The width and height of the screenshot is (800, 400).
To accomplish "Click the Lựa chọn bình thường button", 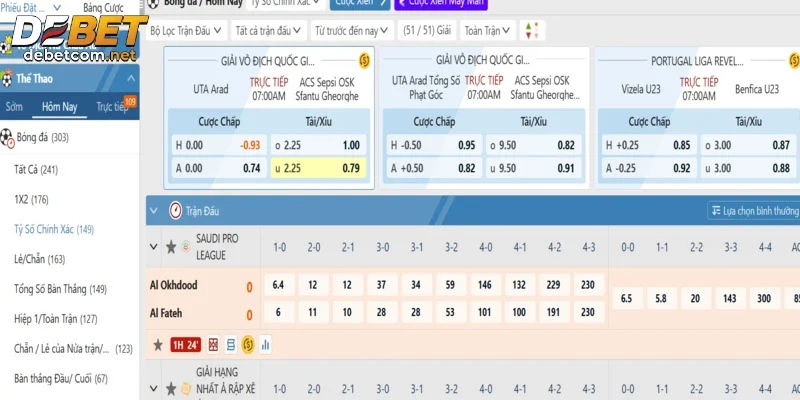I will coord(754,211).
